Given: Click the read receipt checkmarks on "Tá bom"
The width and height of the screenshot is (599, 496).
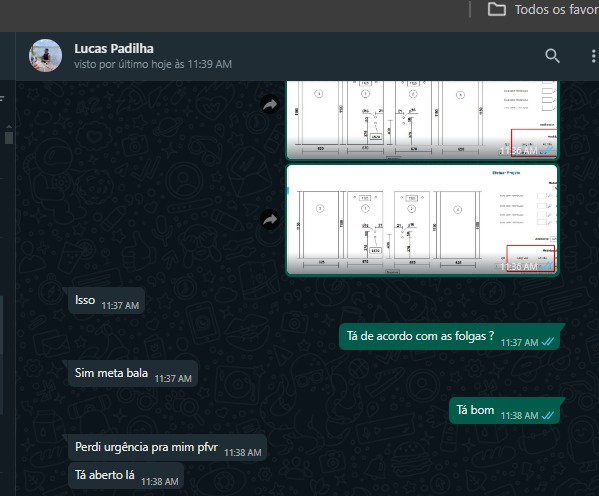Looking at the screenshot, I should click(548, 415).
